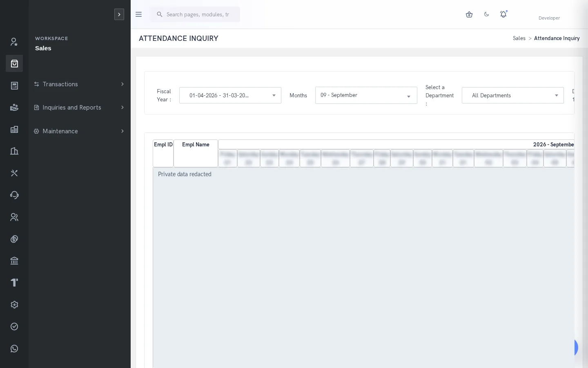
Task: Click the Developer user label
Action: 549,18
